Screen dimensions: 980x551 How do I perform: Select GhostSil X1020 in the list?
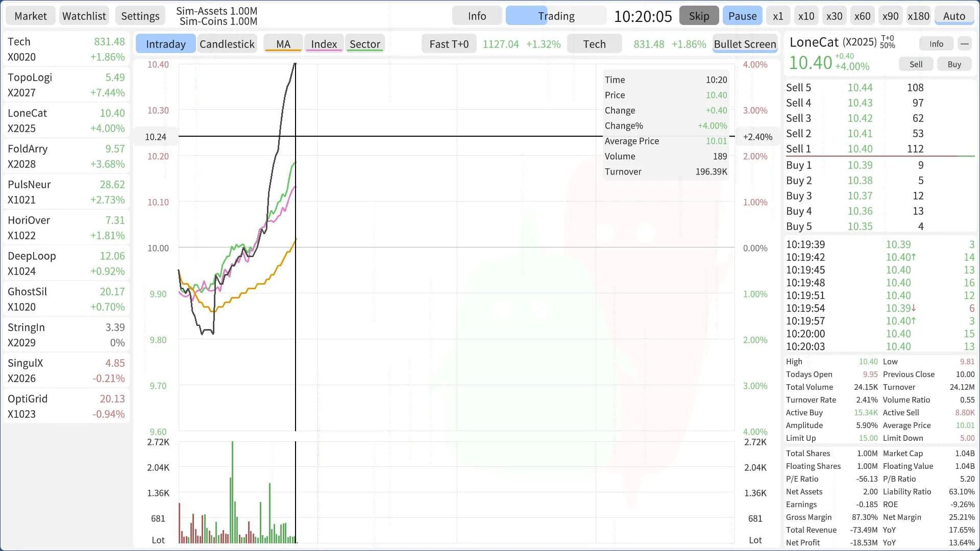pyautogui.click(x=66, y=299)
